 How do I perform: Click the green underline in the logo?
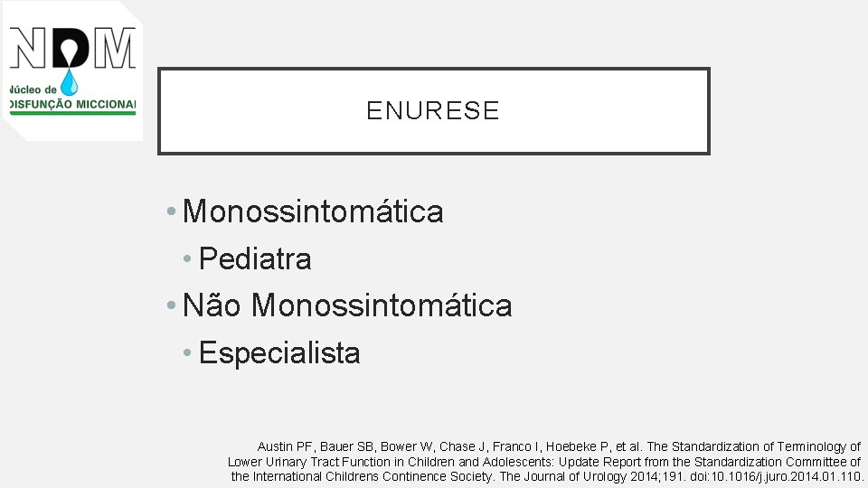click(x=72, y=113)
